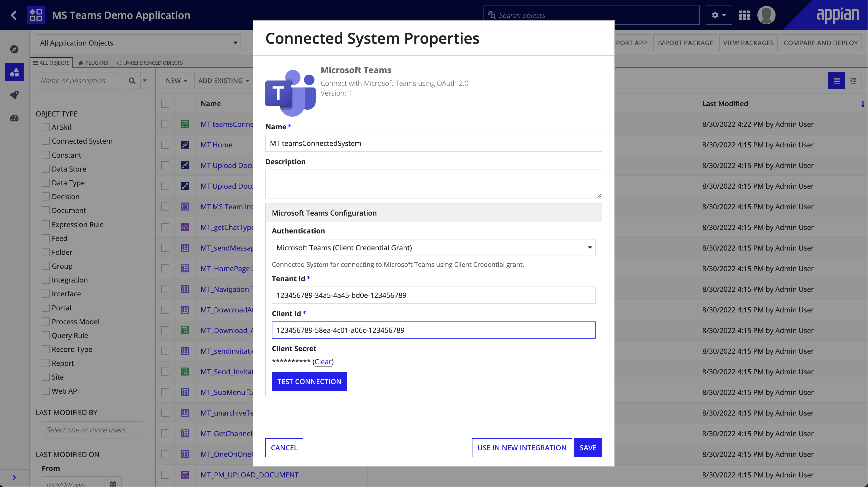Open the Monitoring gauge icon in sidebar
This screenshot has width=868, height=487.
click(x=14, y=118)
